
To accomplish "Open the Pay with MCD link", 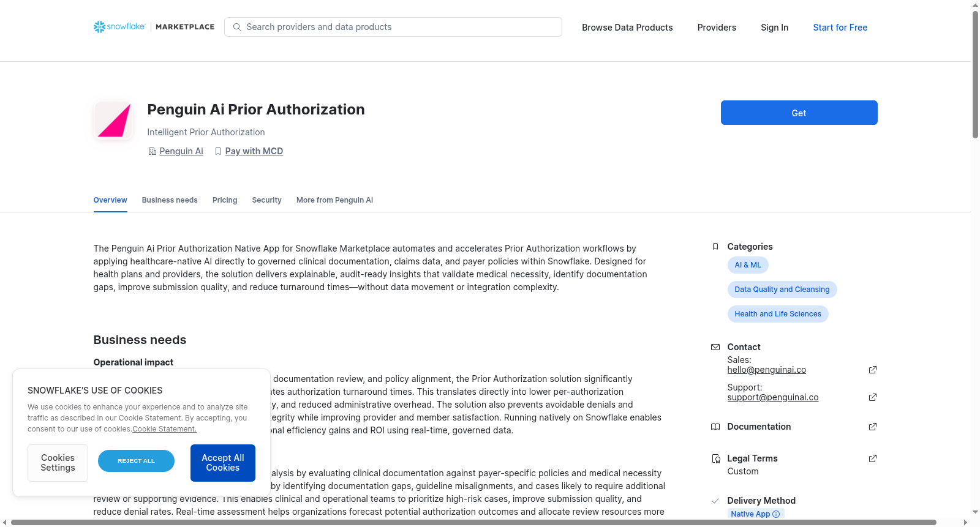I will [x=254, y=151].
